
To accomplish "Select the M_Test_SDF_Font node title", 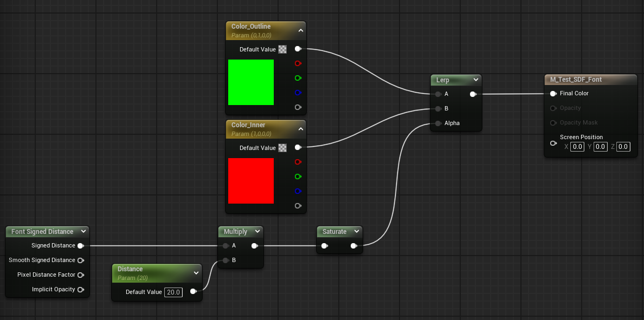I will (576, 80).
